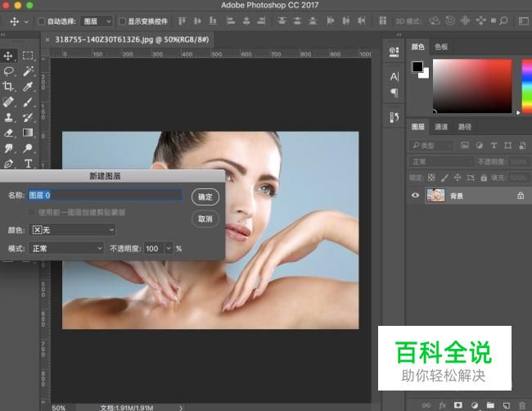The height and width of the screenshot is (411, 532).
Task: Select the Crop tool
Action: coord(9,86)
